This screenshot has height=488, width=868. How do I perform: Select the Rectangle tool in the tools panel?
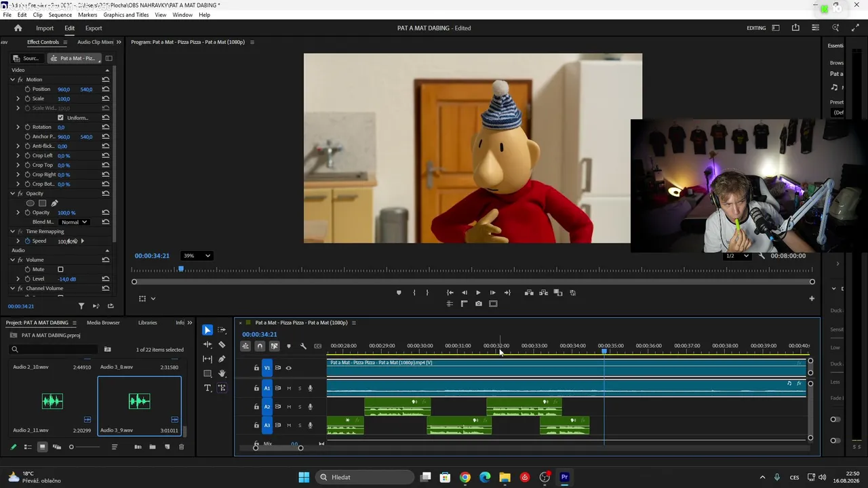(208, 373)
